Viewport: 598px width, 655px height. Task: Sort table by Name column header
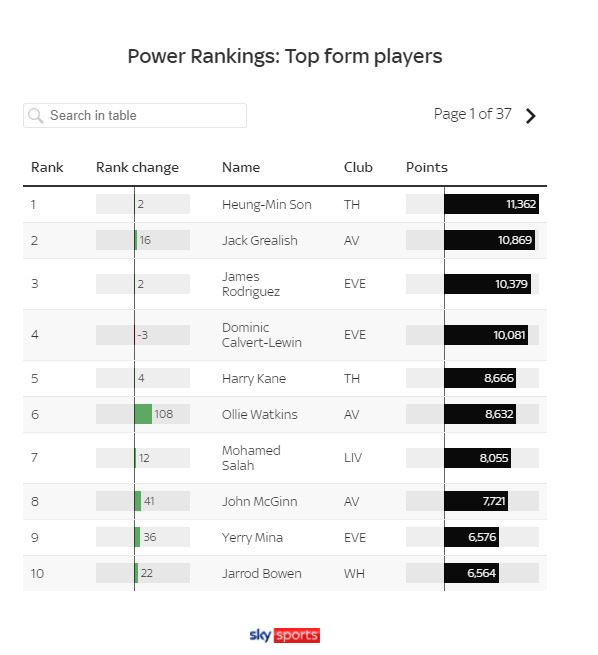click(x=241, y=168)
